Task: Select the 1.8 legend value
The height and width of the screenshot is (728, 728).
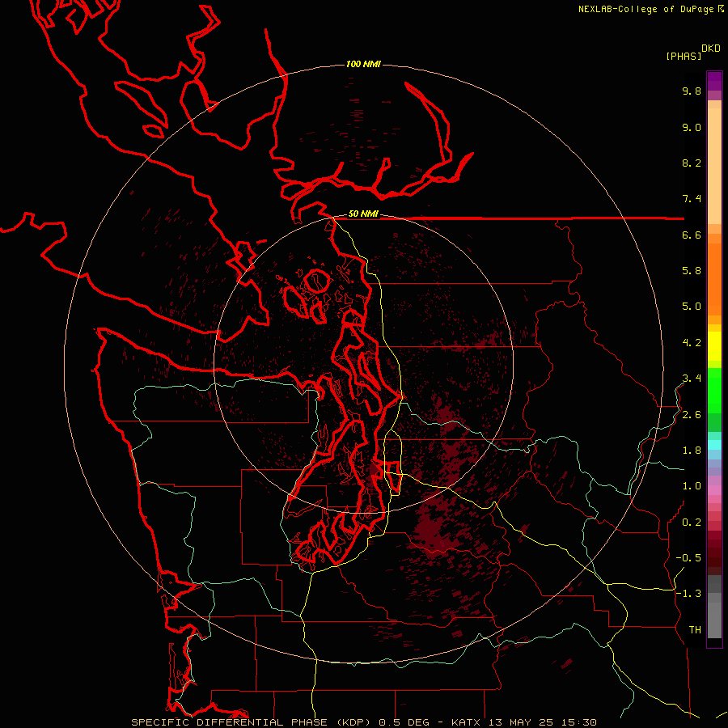Action: pyautogui.click(x=692, y=451)
